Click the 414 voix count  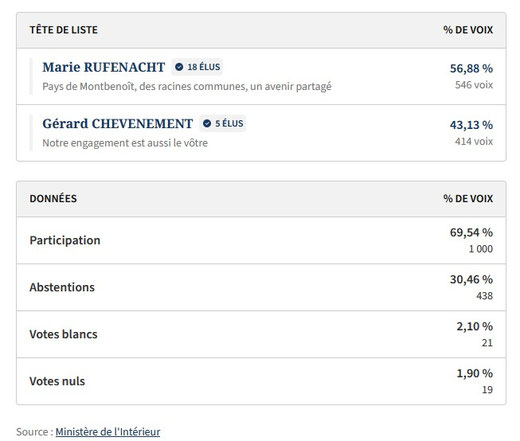pos(474,141)
